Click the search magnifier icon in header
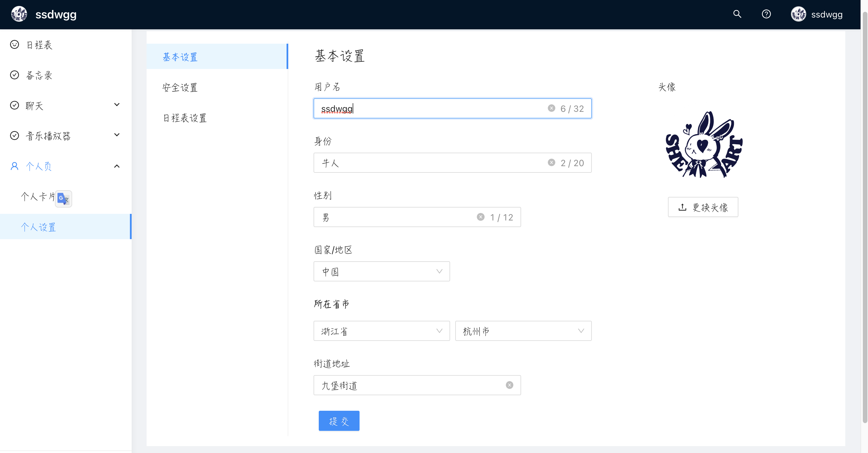The width and height of the screenshot is (868, 453). (737, 14)
